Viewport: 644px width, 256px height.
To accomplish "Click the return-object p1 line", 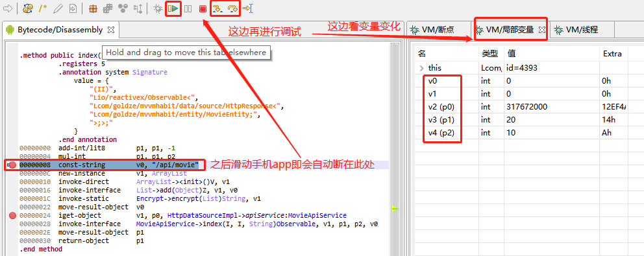I will [x=81, y=241].
